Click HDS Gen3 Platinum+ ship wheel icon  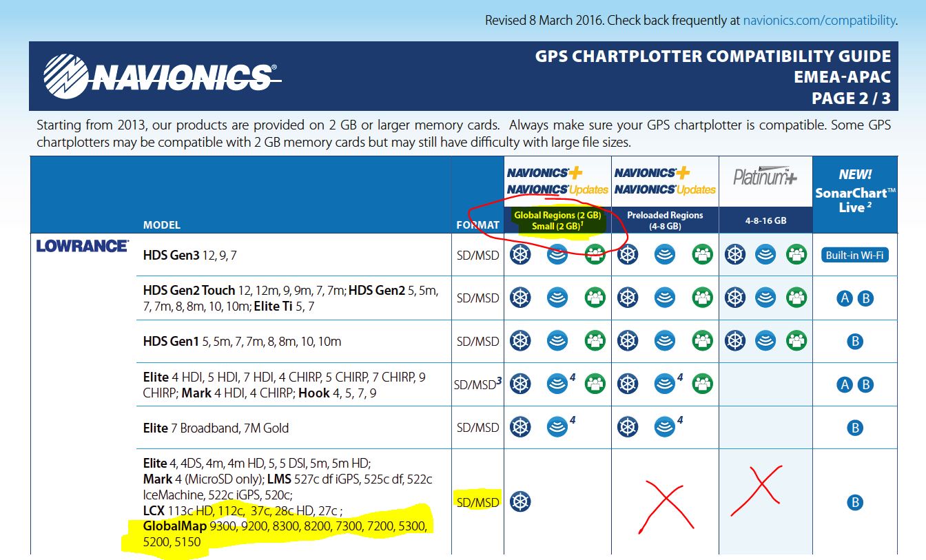[x=736, y=255]
